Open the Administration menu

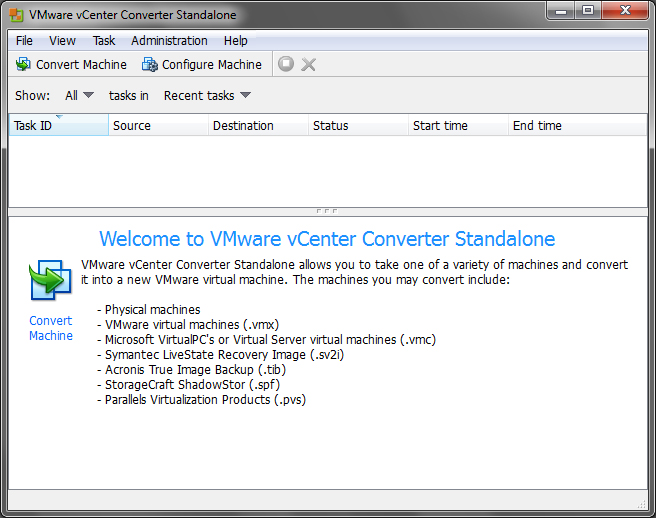click(x=169, y=41)
